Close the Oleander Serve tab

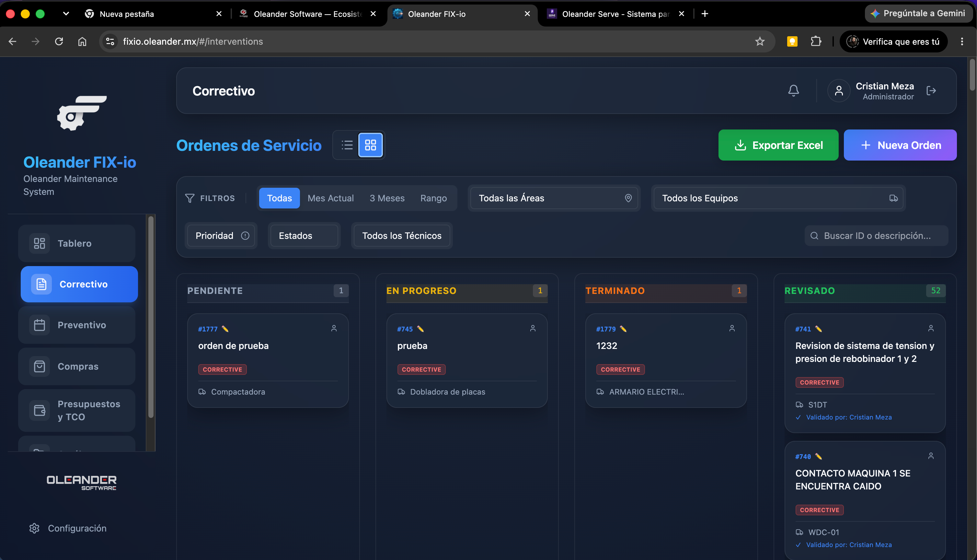coord(681,14)
